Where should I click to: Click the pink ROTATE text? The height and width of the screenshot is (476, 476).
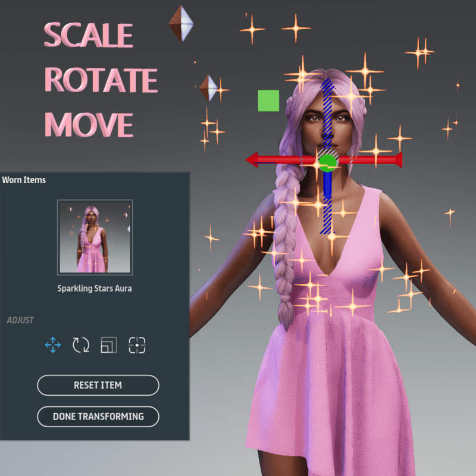coord(101,80)
